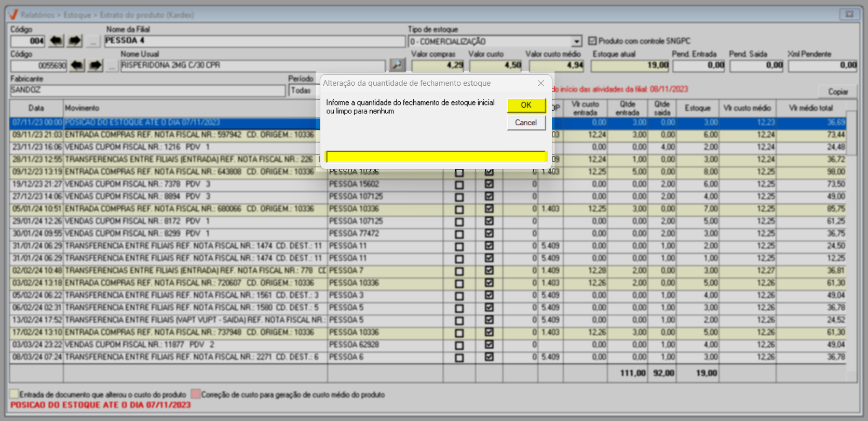The height and width of the screenshot is (421, 868).
Task: Toggle 'Produto com controle SNGPC' checkbox
Action: [x=592, y=41]
